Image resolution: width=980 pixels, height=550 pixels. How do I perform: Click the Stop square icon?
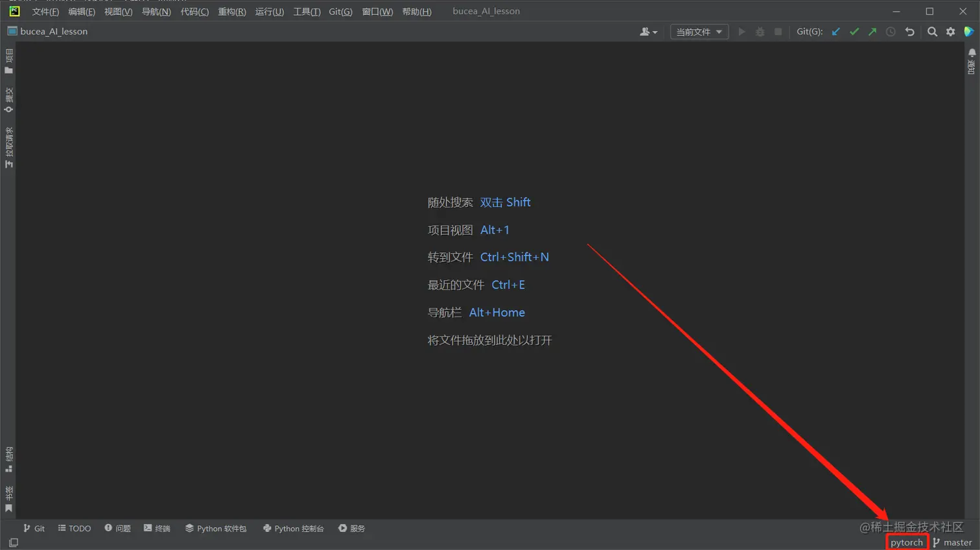[x=778, y=32]
